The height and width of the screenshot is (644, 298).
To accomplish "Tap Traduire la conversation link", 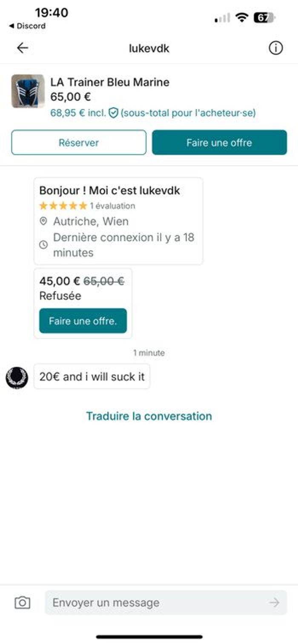I will pos(149,416).
